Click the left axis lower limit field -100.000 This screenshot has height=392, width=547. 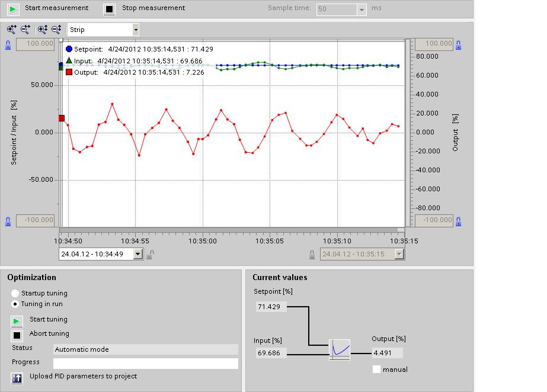[x=36, y=220]
